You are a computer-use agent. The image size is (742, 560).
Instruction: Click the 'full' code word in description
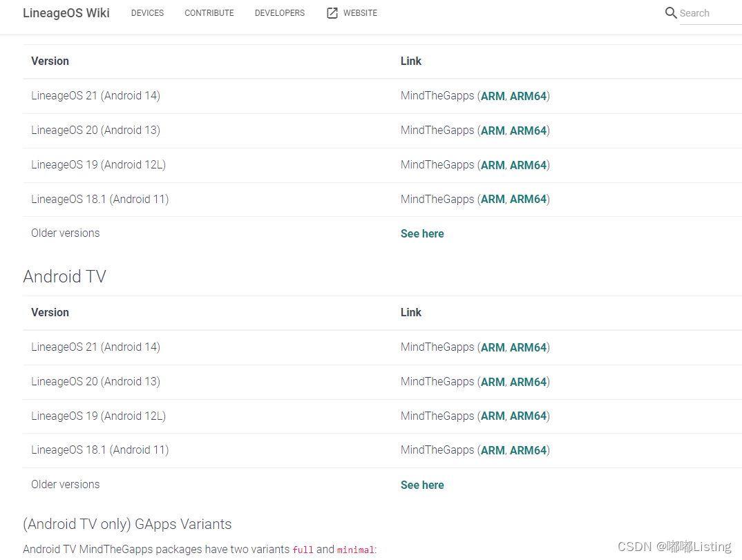303,550
